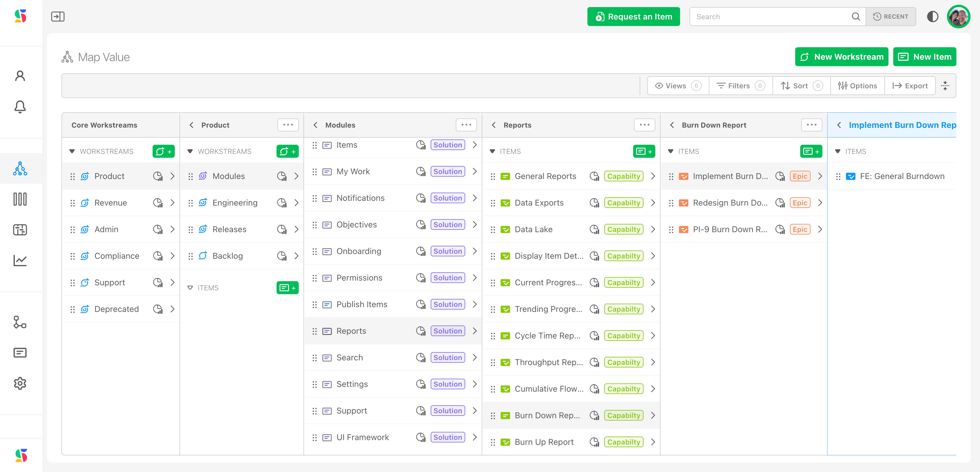Click the expand sidebar panel icon

coord(58,17)
